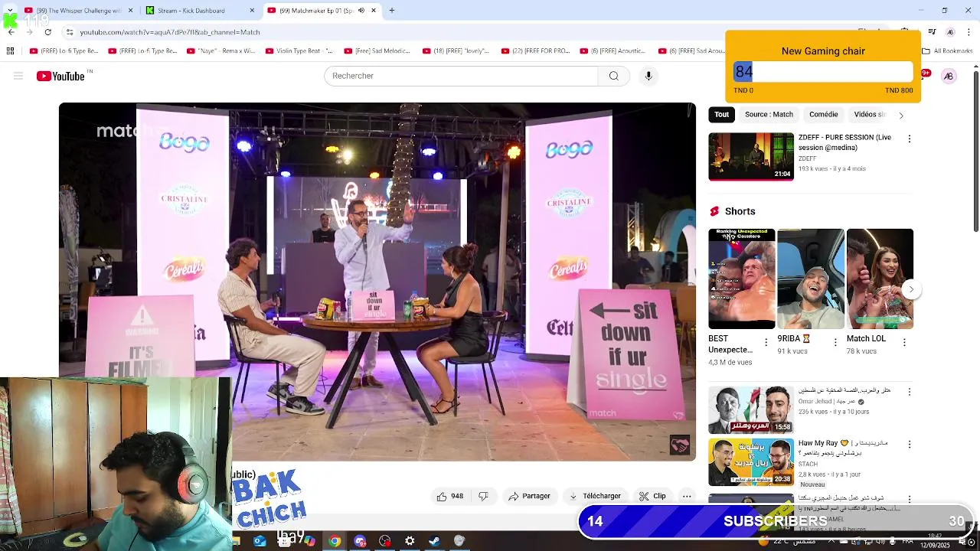
Task: Open the STACH 20:38 video thumbnail
Action: pyautogui.click(x=751, y=462)
